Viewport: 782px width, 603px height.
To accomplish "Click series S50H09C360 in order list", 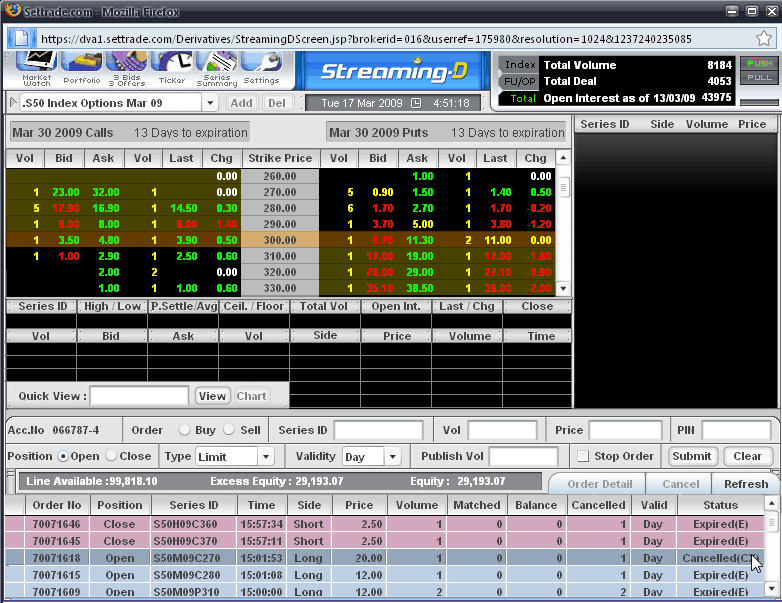I will (x=186, y=524).
